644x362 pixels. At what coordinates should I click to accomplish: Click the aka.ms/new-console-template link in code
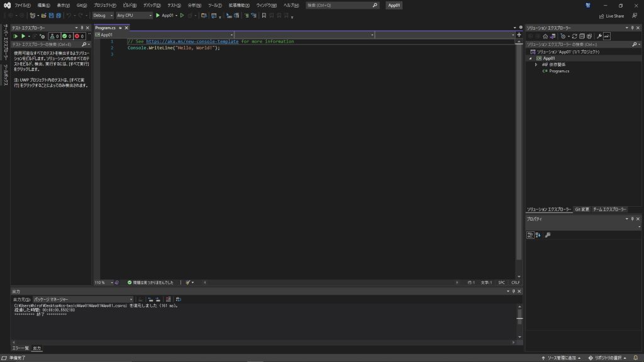click(192, 41)
